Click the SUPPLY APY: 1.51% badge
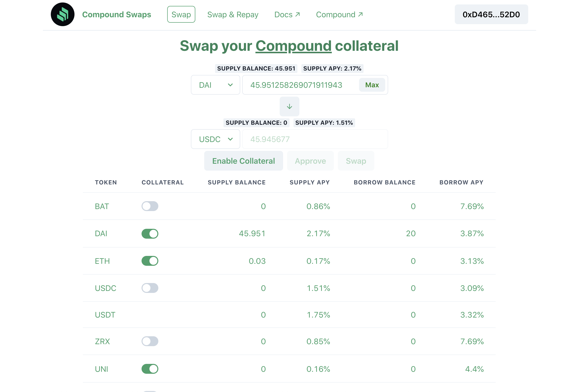The width and height of the screenshot is (582, 392). pyautogui.click(x=324, y=123)
